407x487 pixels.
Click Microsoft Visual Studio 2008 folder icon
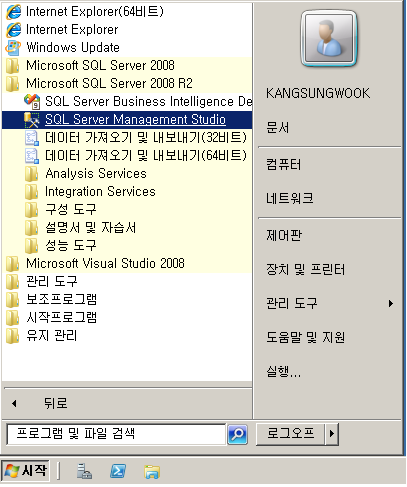(13, 264)
